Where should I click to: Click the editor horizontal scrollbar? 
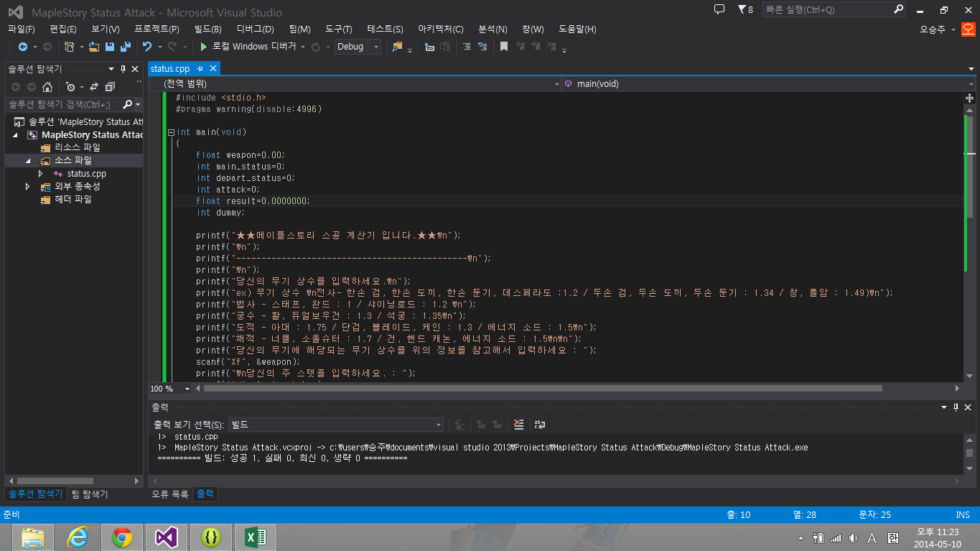point(543,389)
